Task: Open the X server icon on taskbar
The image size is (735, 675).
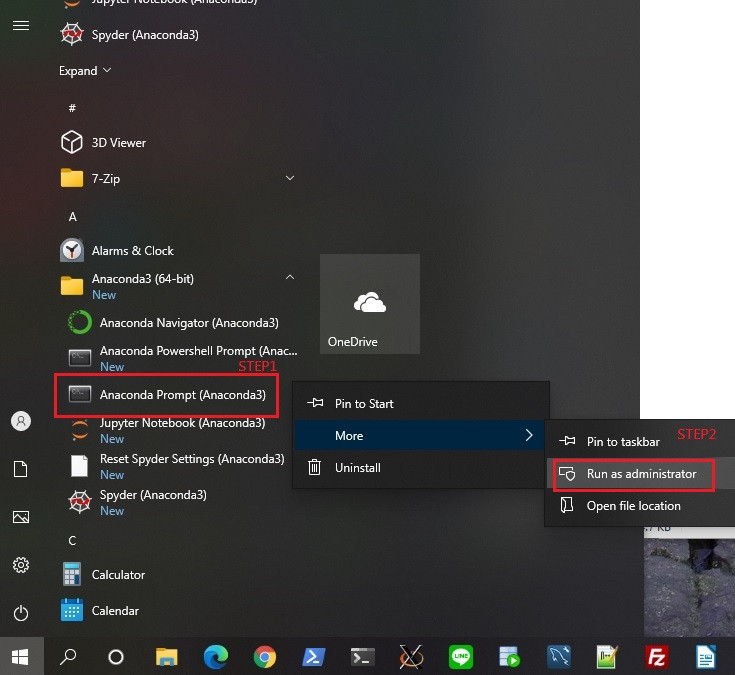Action: click(411, 657)
